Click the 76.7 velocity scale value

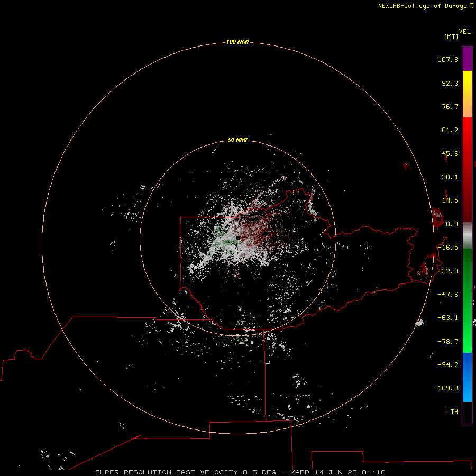click(x=450, y=106)
